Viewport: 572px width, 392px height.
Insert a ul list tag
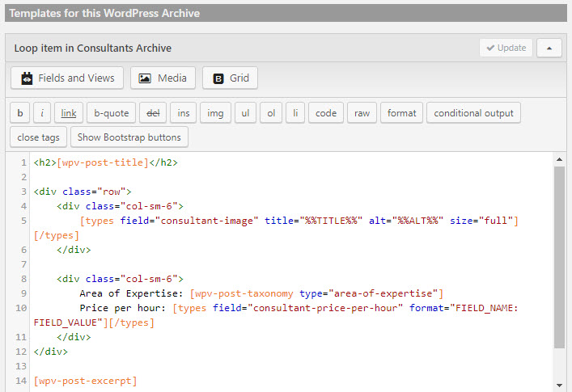[x=245, y=113]
